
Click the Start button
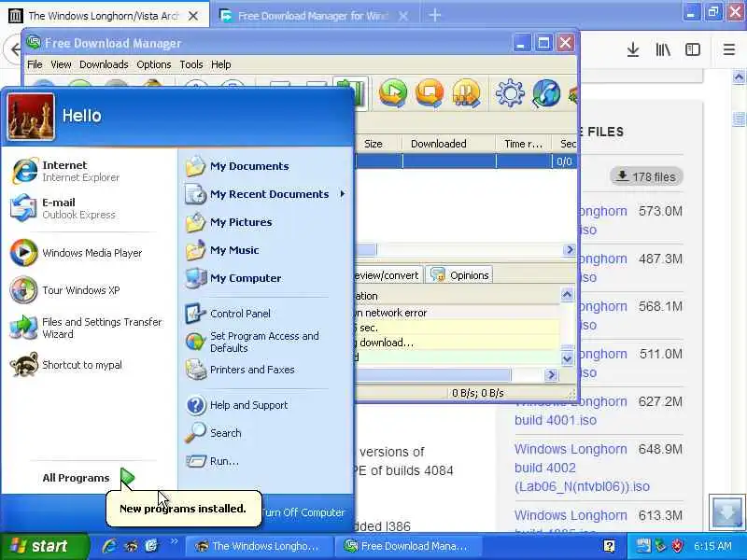coord(44,546)
